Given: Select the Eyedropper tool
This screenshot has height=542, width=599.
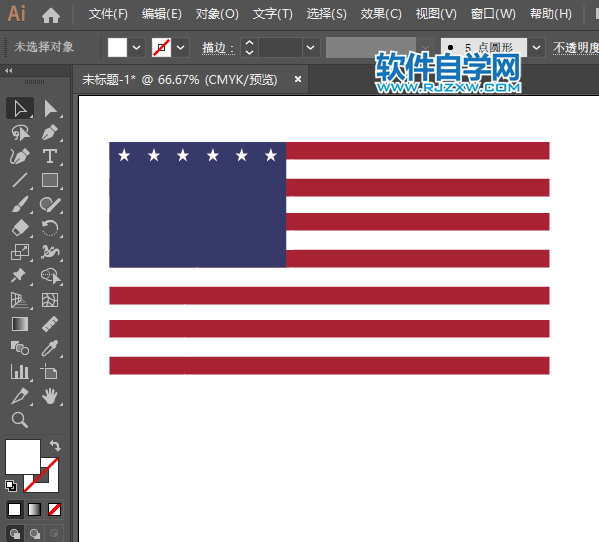Looking at the screenshot, I should point(50,348).
